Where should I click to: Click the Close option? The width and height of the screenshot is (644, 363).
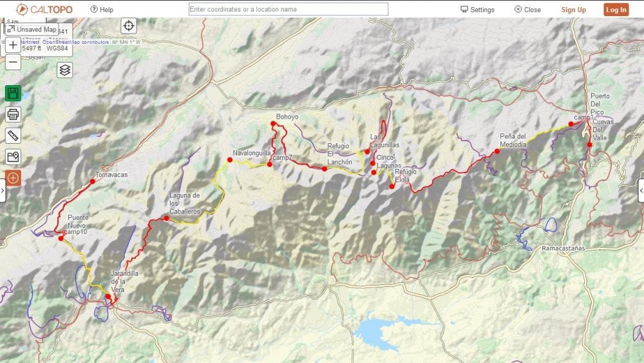(x=528, y=10)
